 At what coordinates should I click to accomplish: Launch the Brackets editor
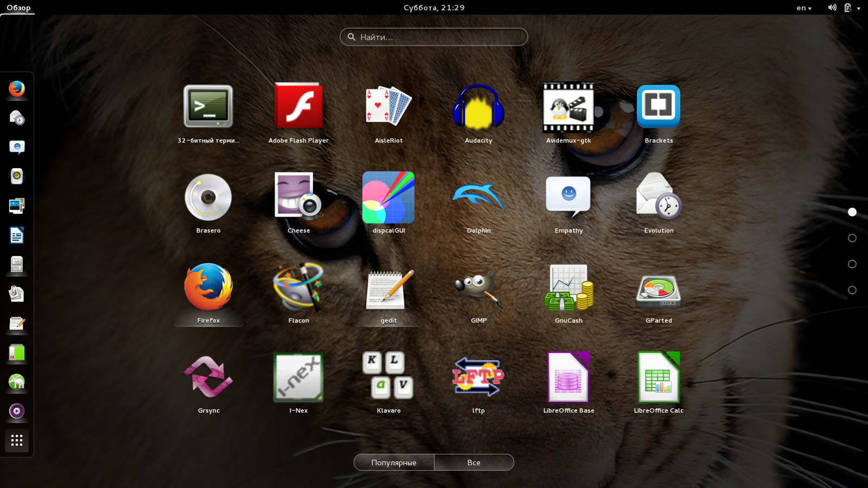[x=659, y=107]
